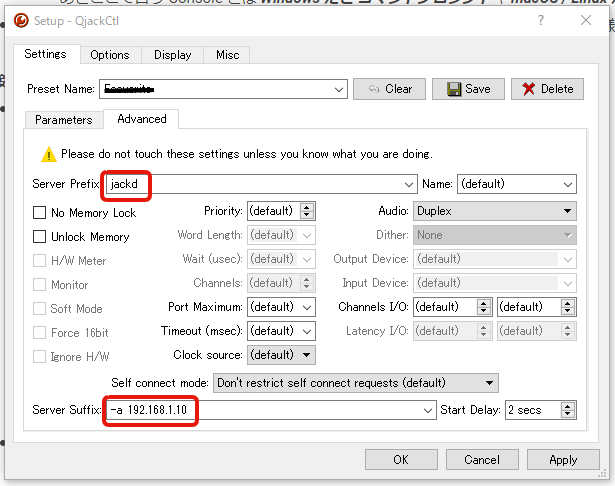Close the Setup dialog window
The image size is (615, 486).
586,20
